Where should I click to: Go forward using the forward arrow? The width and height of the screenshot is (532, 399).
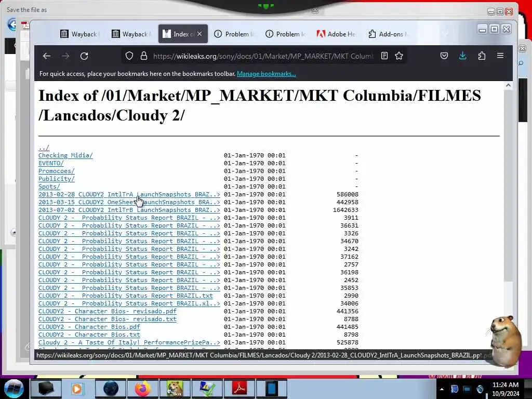(65, 56)
